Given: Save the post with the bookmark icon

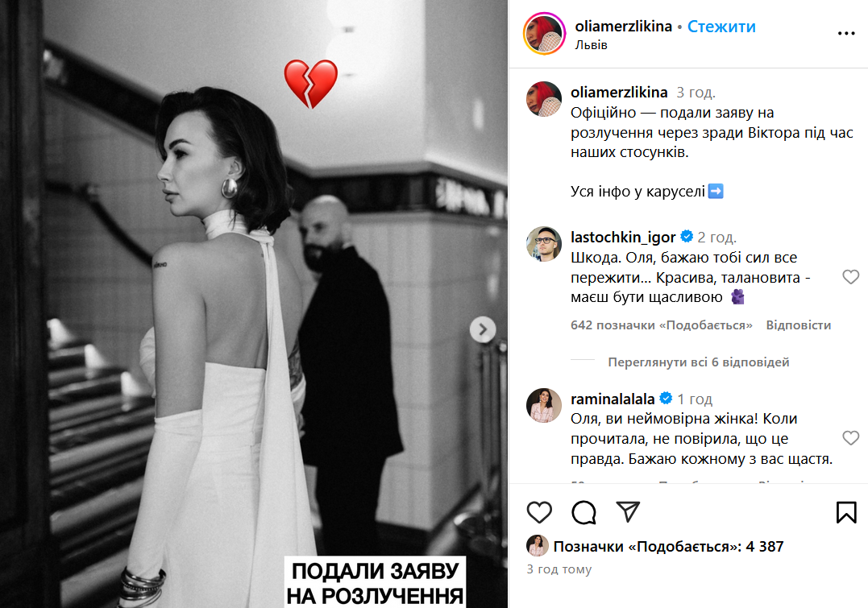Looking at the screenshot, I should pos(846,512).
